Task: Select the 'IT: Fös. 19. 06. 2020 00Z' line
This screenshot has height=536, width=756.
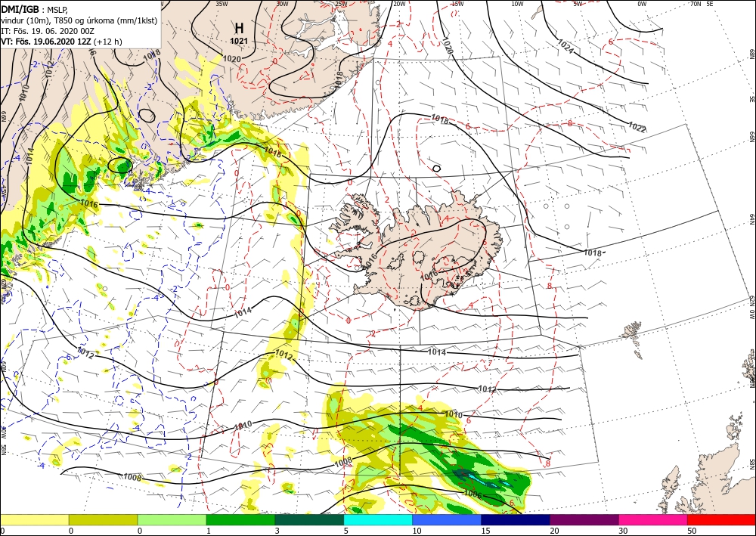Action: (48, 31)
